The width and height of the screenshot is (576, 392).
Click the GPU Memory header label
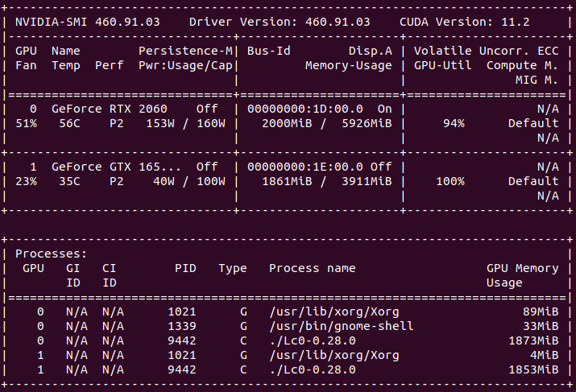[x=522, y=269]
